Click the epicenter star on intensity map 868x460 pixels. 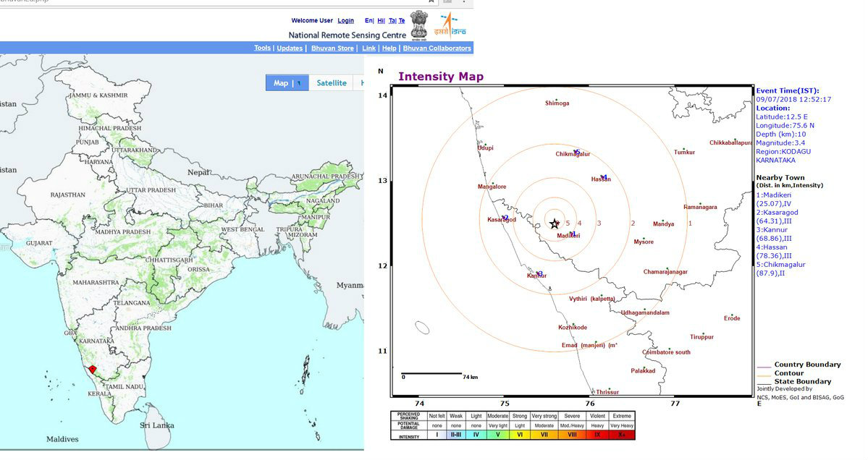554,223
